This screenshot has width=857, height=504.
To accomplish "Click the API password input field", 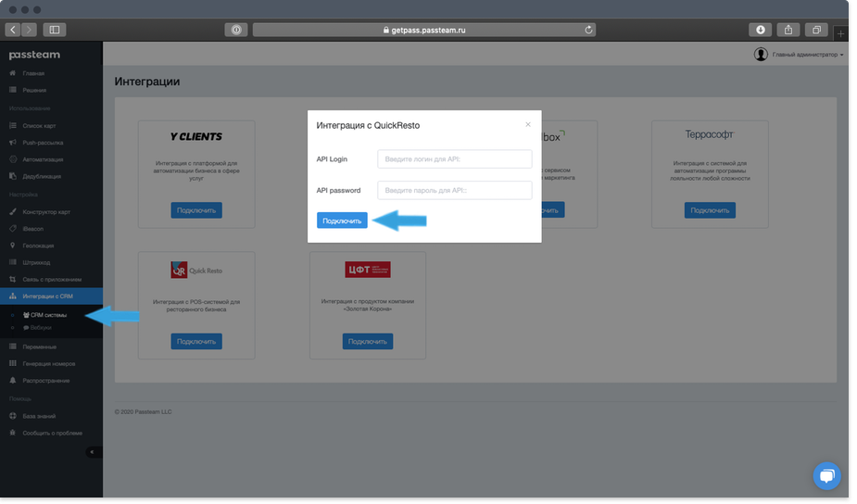I will point(455,190).
